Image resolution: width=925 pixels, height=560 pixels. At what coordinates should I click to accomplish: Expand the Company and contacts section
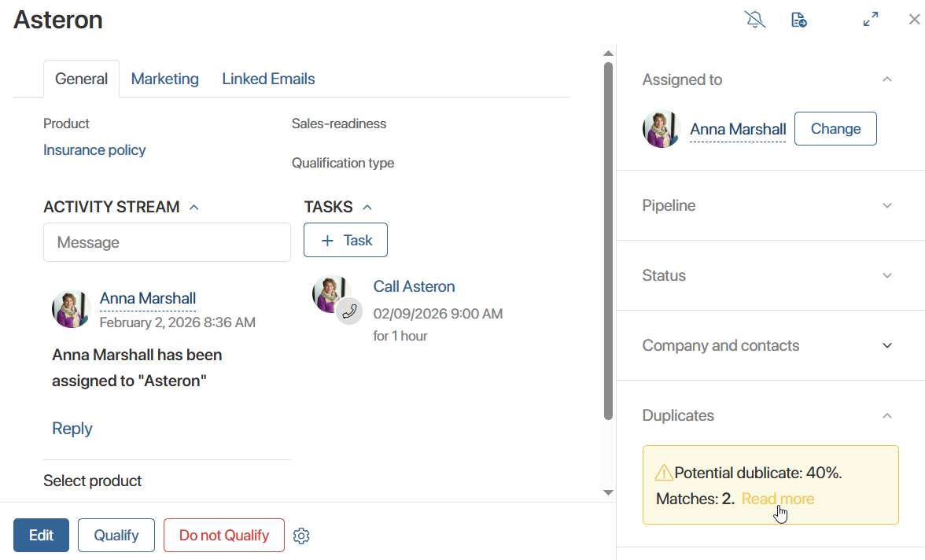pos(887,345)
